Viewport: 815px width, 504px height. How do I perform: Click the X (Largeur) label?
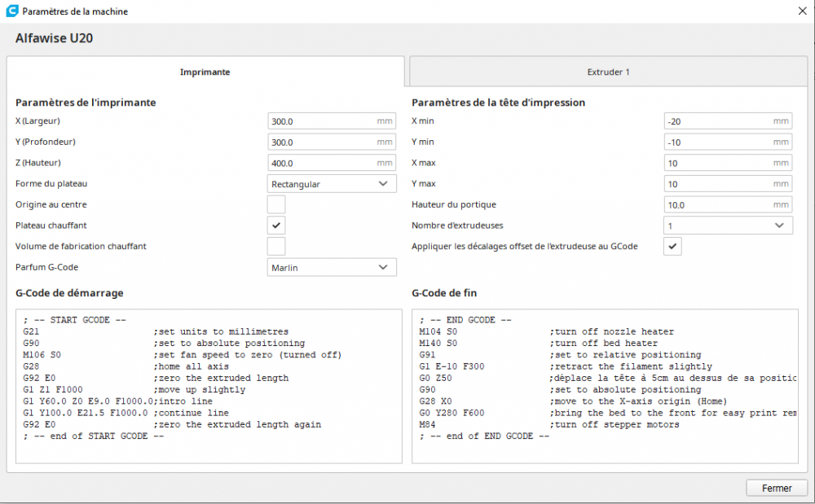(x=38, y=121)
